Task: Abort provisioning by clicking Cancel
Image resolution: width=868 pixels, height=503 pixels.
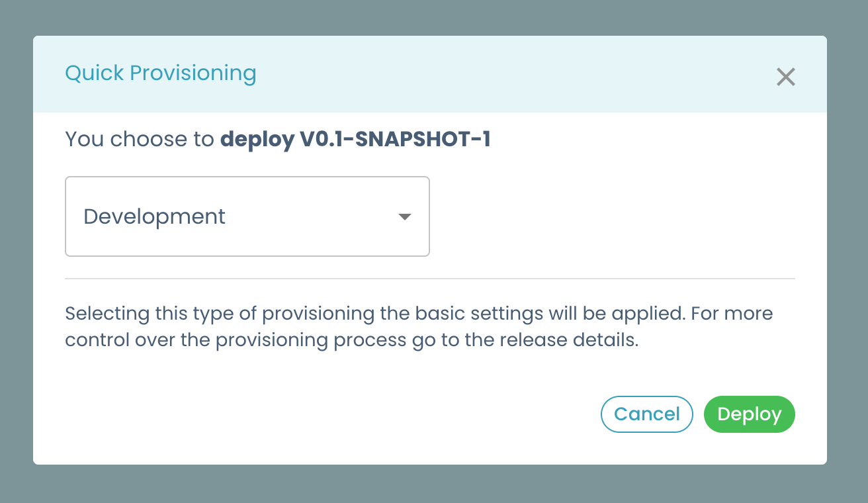Action: 646,414
